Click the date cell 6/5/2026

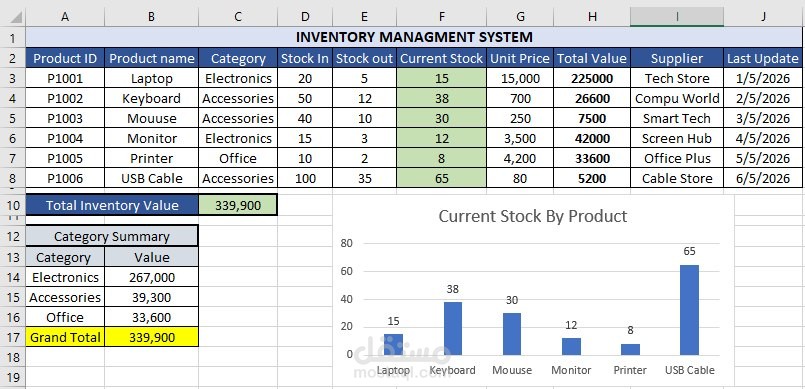tap(763, 179)
